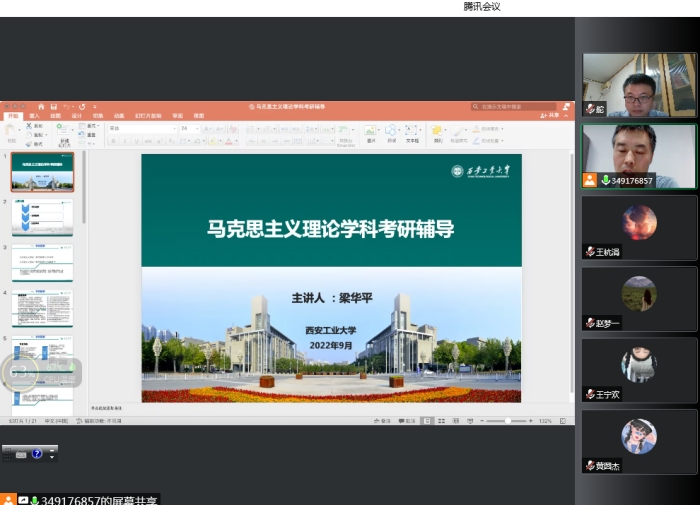700x505 pixels.
Task: Switch to the 设计 (Design) ribbon tab
Action: coord(76,116)
